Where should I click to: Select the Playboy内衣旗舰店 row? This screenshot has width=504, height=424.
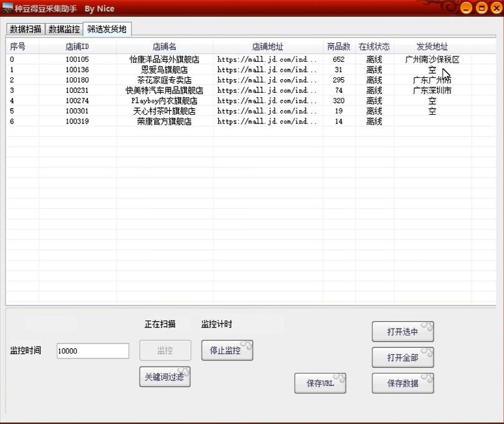(164, 101)
